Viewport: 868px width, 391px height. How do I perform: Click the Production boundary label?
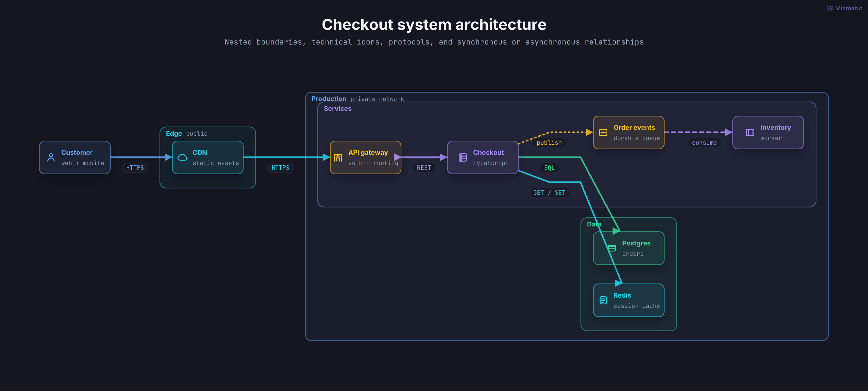[328, 99]
